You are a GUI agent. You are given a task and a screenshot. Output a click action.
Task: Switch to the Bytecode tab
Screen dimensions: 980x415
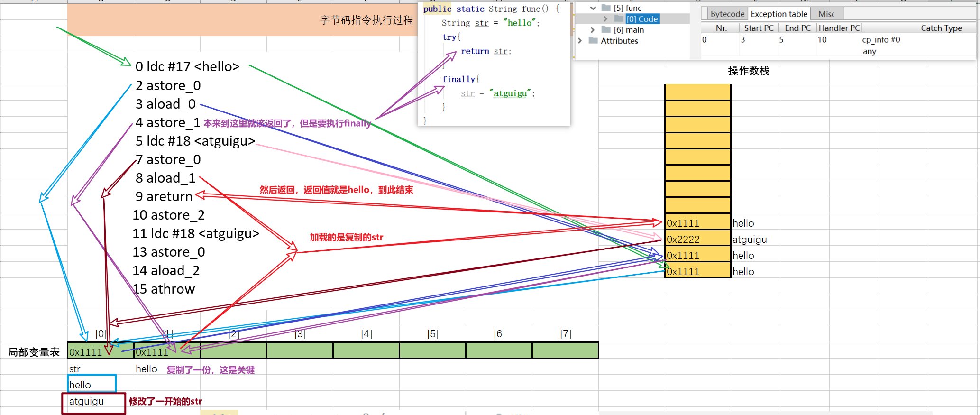pyautogui.click(x=727, y=14)
